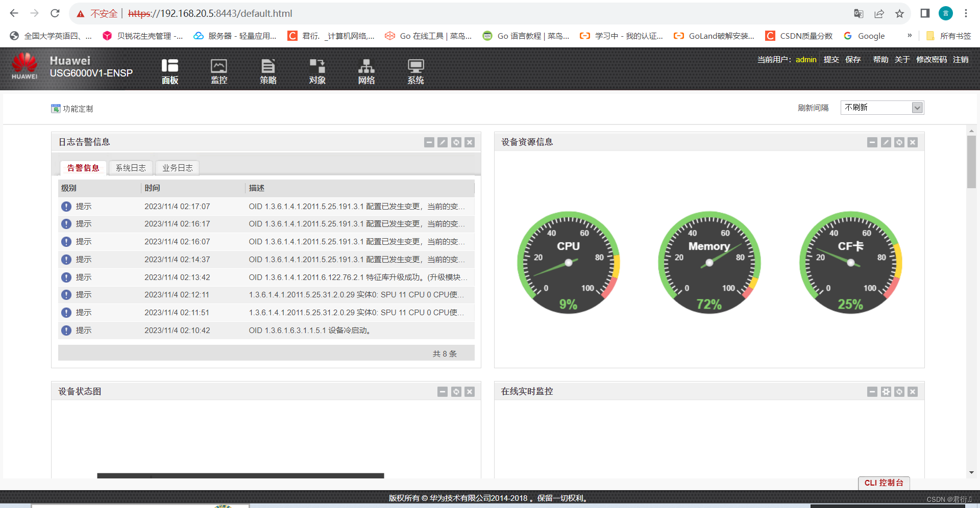Open the browser profile avatar
Screen dimensions: 980x508
pos(946,13)
